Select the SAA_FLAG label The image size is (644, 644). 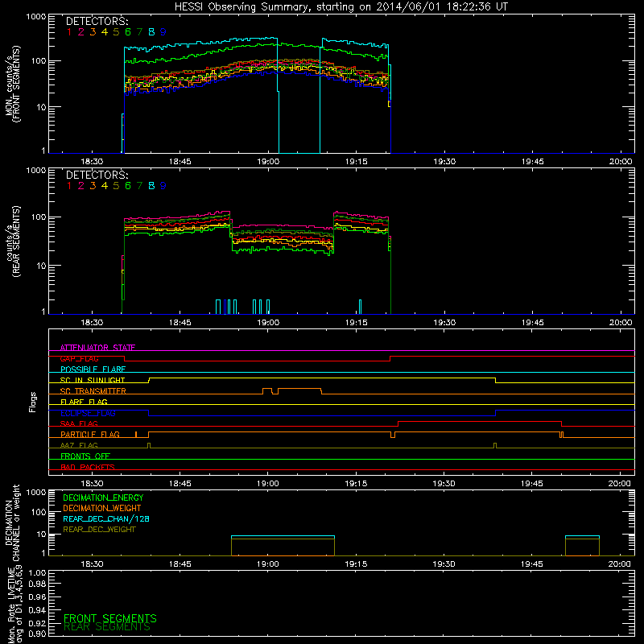tap(79, 423)
